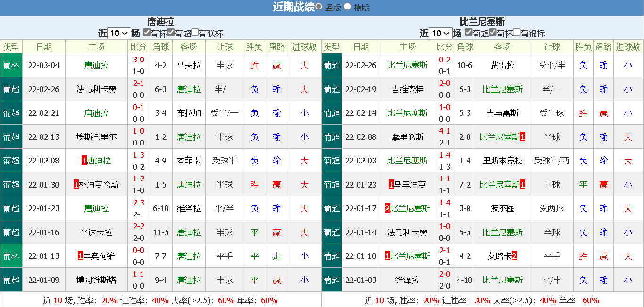Click 维泽拉 in 比兰尼塞斯's 22-01-03 row
644x307 pixels.
pyautogui.click(x=408, y=280)
